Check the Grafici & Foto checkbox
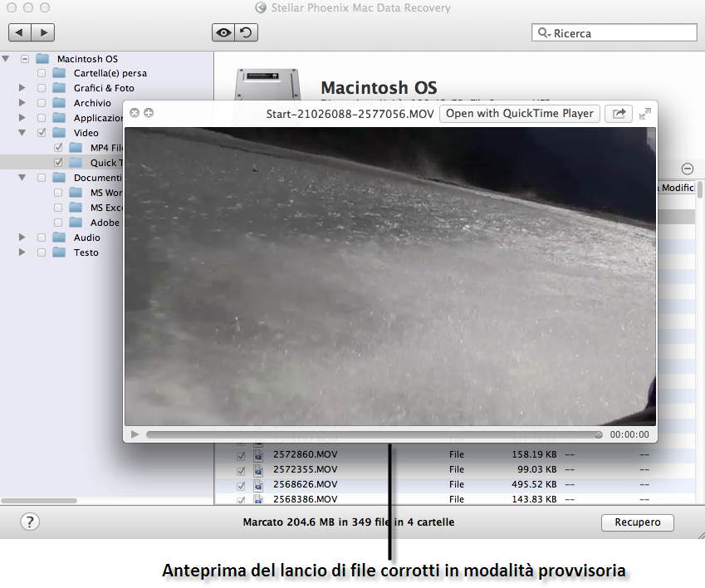This screenshot has height=588, width=705. tap(42, 88)
